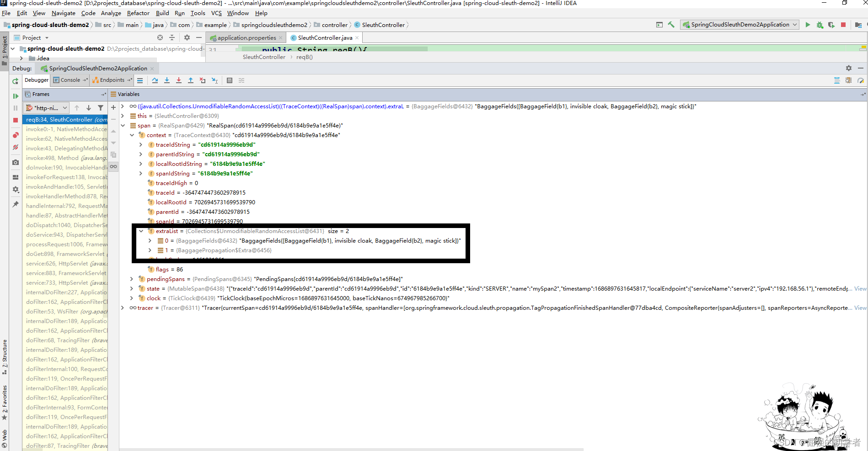Viewport: 868px width, 451px height.
Task: Run application with coverage
Action: click(x=831, y=25)
